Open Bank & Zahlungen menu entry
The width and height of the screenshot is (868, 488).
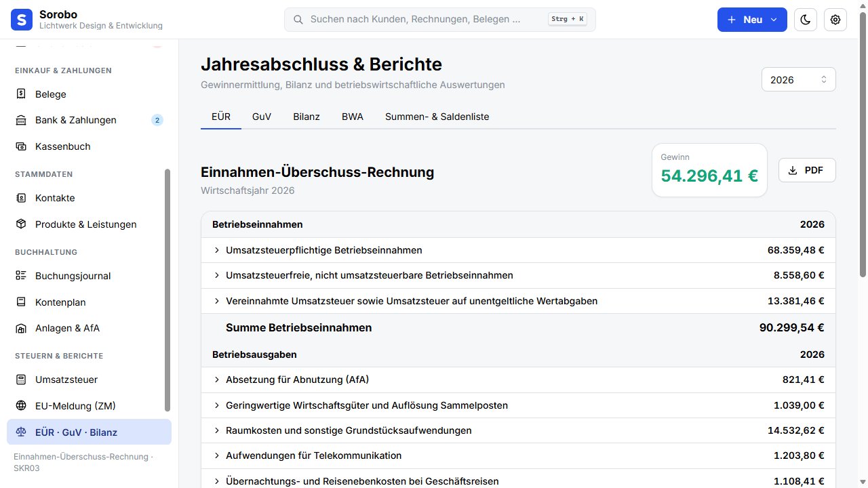point(89,120)
